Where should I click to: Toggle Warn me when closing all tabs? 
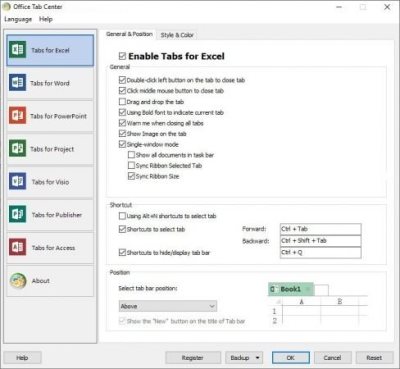coord(122,123)
